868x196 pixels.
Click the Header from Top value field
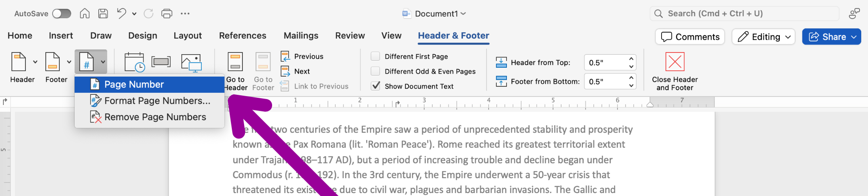pyautogui.click(x=605, y=63)
